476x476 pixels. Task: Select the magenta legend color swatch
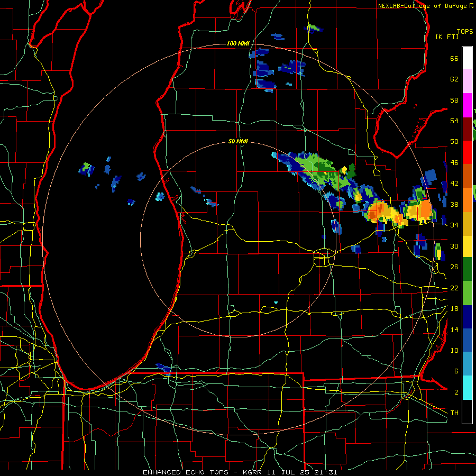pyautogui.click(x=467, y=105)
